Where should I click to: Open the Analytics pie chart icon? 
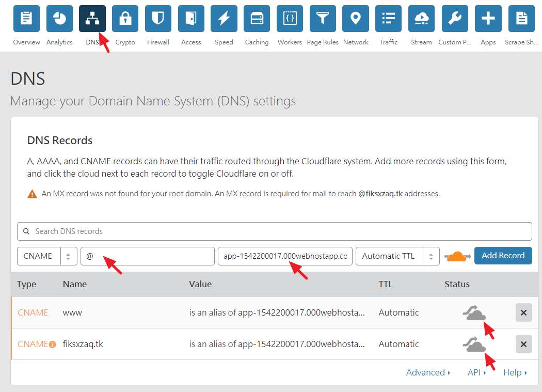[x=59, y=19]
